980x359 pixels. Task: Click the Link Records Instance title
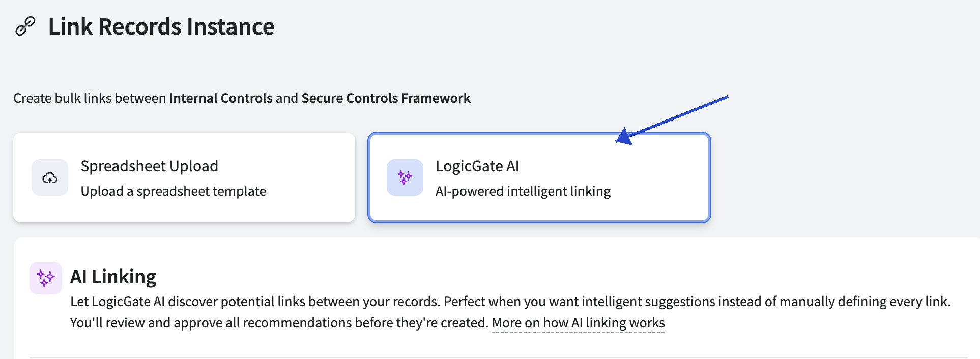[x=161, y=26]
